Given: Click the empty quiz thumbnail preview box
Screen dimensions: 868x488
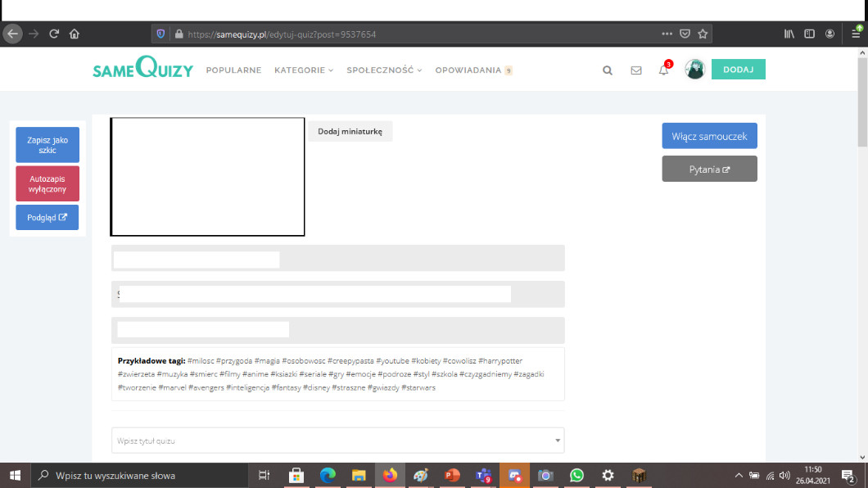Looking at the screenshot, I should pos(208,177).
